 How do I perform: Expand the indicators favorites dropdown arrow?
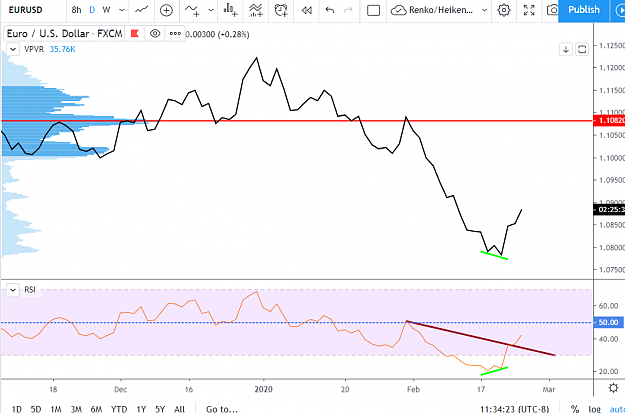coord(211,10)
